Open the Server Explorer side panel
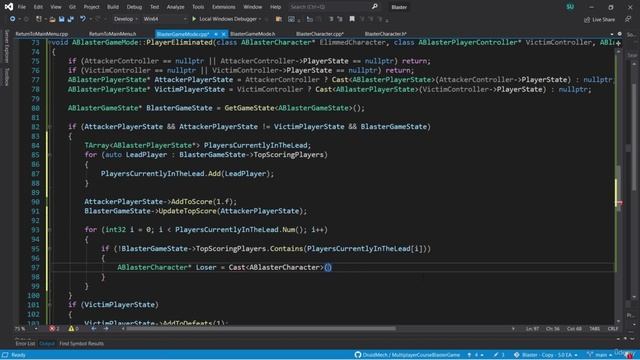This screenshot has width=640, height=360. [x=7, y=46]
